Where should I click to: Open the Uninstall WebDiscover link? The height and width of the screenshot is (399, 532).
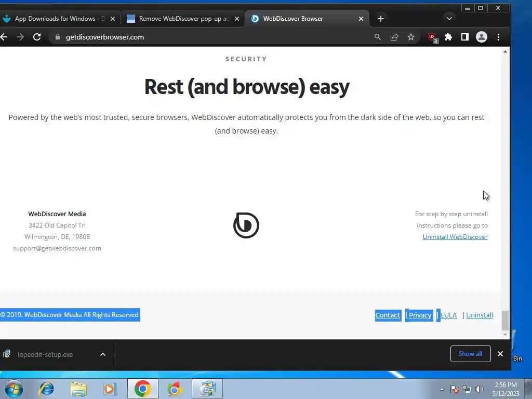tap(455, 237)
